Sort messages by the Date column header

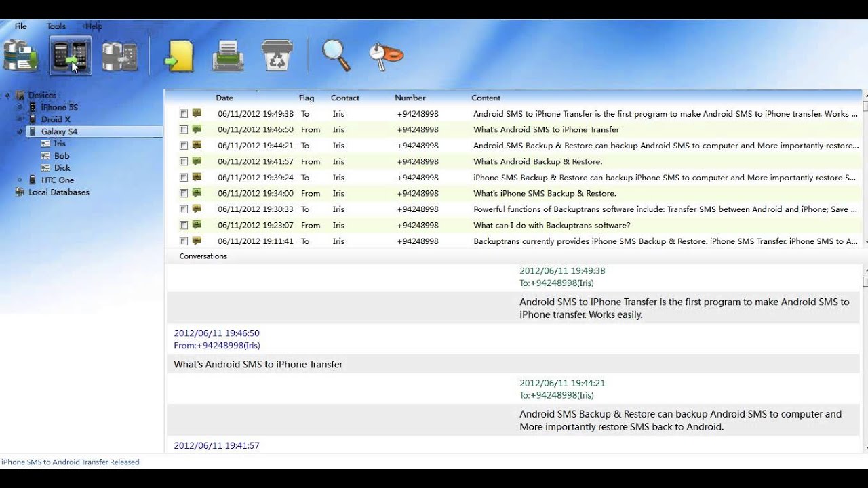pos(224,98)
